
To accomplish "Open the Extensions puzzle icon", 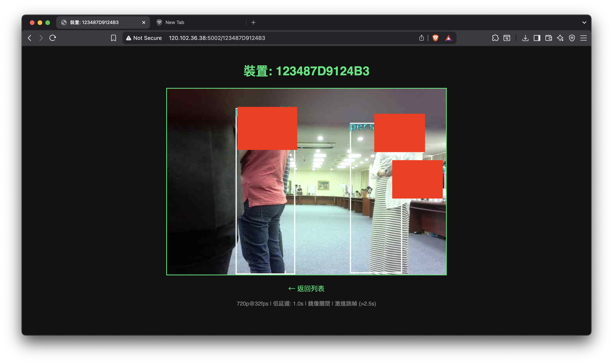I will [495, 38].
